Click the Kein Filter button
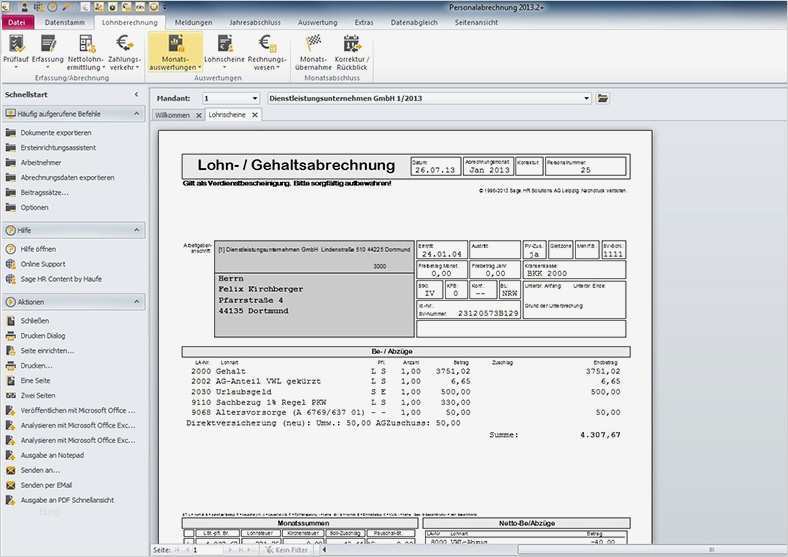Screen dimensions: 788x557 tap(287, 550)
